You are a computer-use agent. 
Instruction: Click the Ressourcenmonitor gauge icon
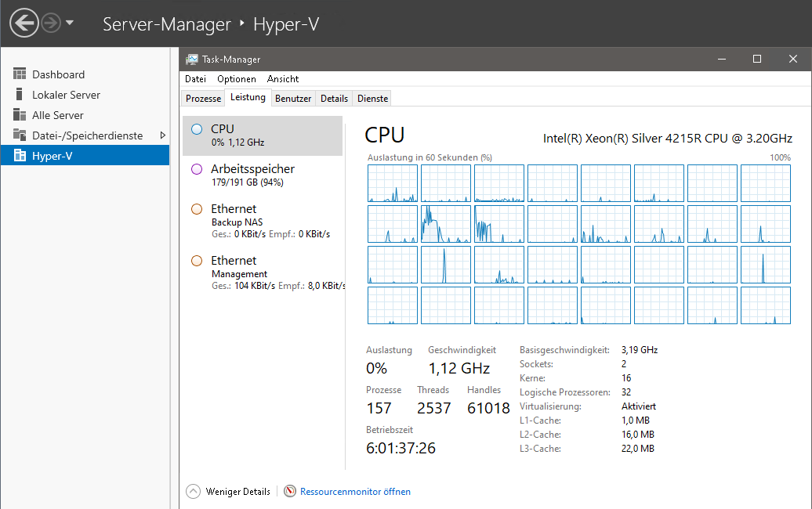click(290, 491)
